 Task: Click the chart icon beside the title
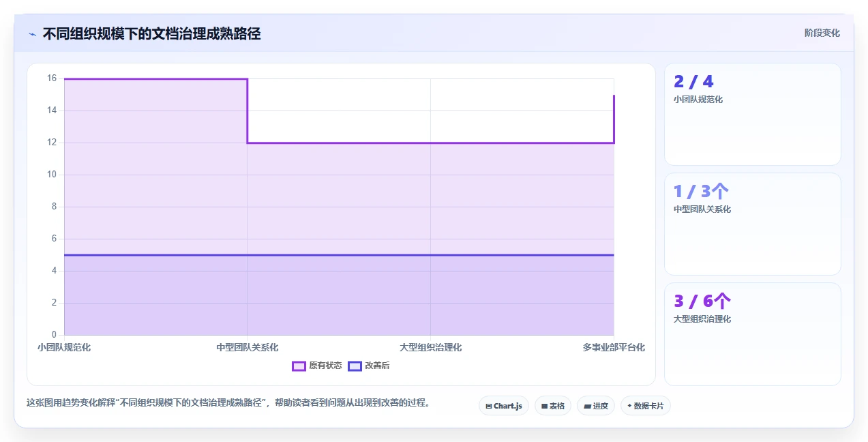click(x=32, y=34)
